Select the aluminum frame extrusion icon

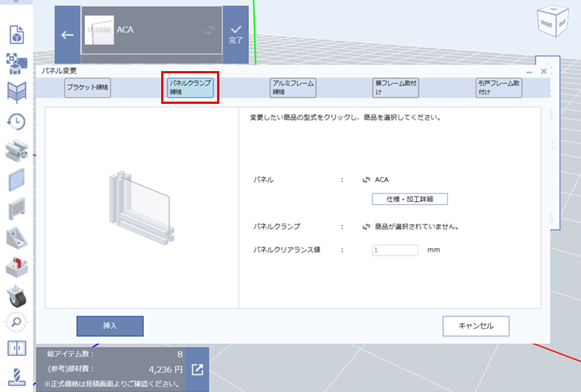point(16,150)
